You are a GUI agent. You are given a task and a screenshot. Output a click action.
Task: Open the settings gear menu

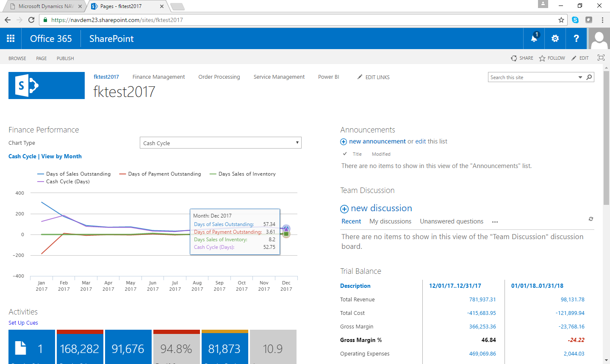pyautogui.click(x=555, y=39)
